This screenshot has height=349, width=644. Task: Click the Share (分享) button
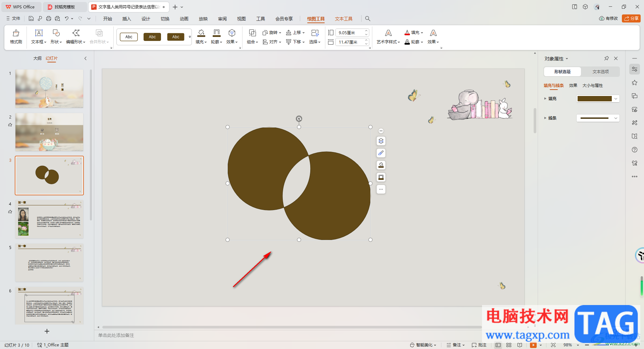click(631, 18)
